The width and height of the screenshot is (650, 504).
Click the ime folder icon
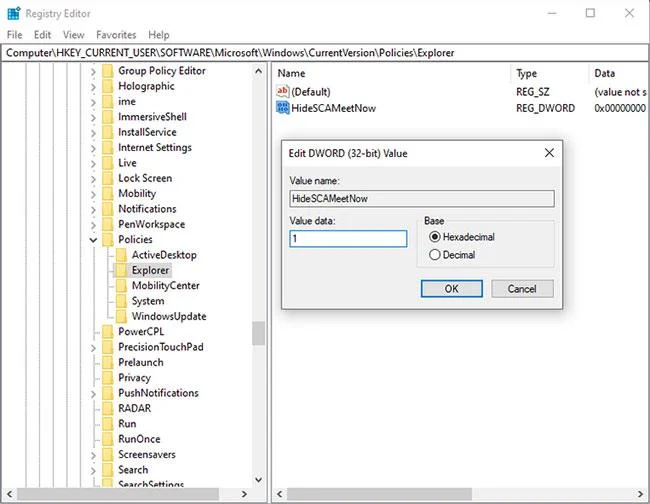tap(108, 102)
